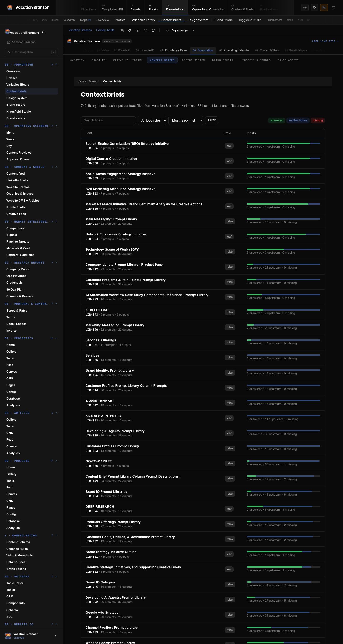Viewport: 343px width, 644px height.
Task: Click the GO-TO-MARKET inputs progress bar
Action: 283,461
